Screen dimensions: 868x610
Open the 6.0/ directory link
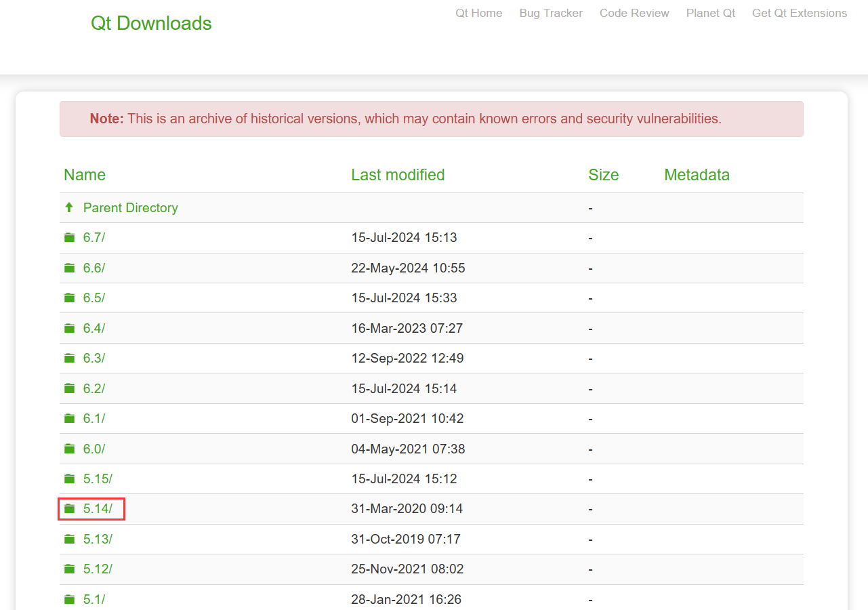point(94,449)
